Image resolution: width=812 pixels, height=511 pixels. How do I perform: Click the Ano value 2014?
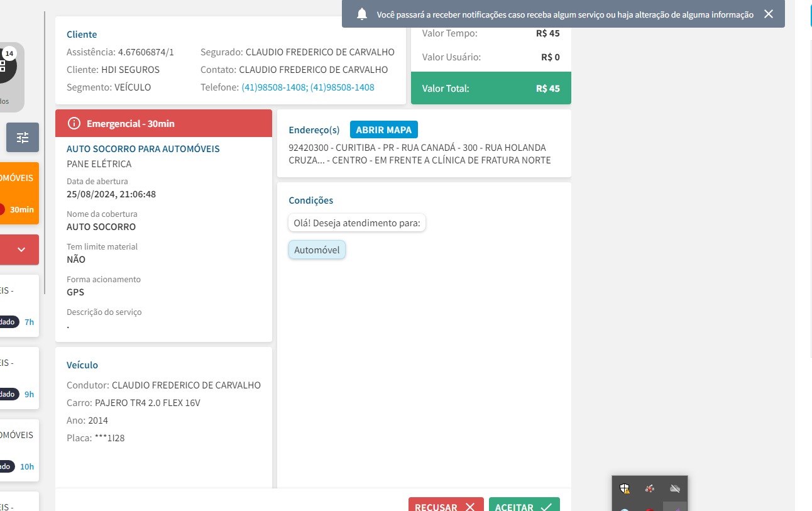click(x=98, y=420)
